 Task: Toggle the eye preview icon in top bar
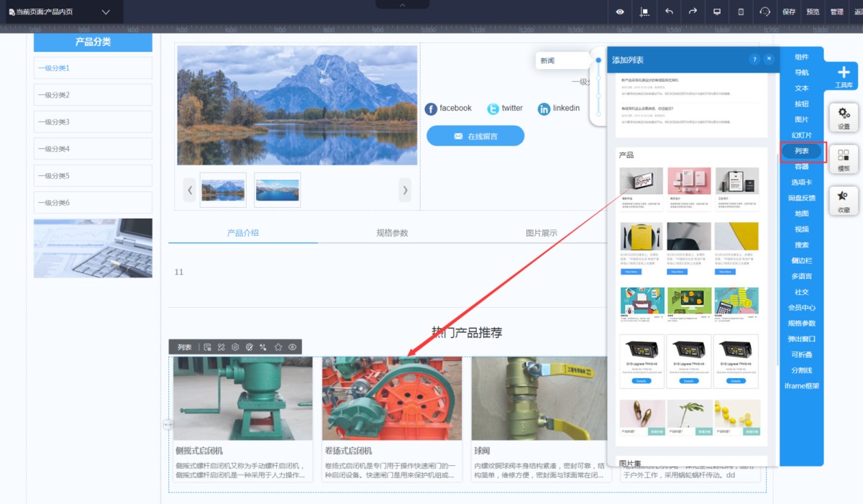(621, 12)
